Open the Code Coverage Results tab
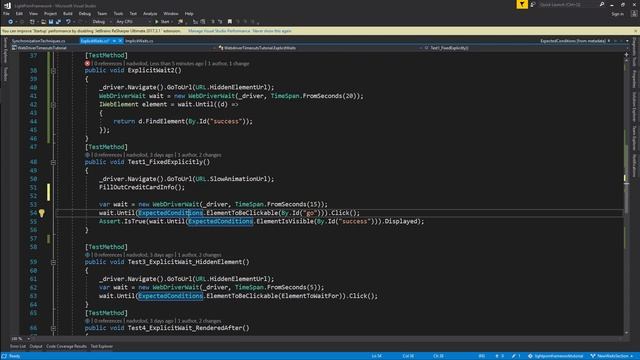Screen dimensions: 640x360 click(x=66, y=347)
